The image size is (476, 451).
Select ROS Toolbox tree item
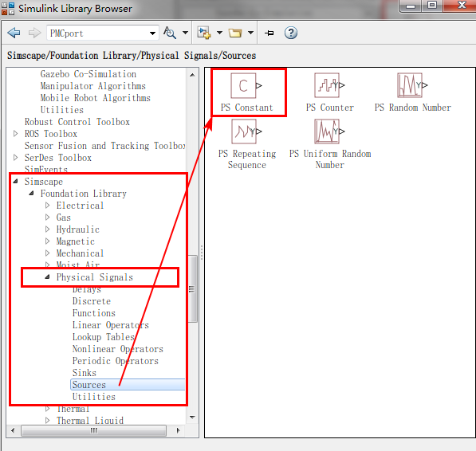pyautogui.click(x=51, y=134)
